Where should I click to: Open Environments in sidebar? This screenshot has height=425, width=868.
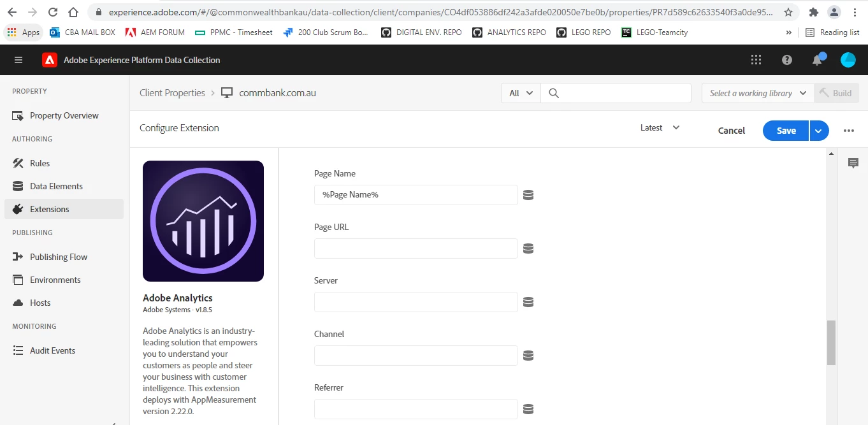64,280
